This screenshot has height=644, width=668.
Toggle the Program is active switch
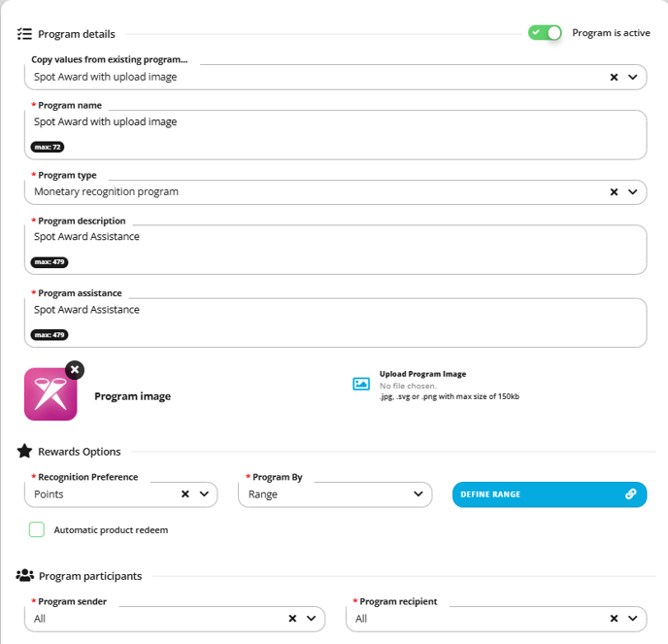click(545, 33)
